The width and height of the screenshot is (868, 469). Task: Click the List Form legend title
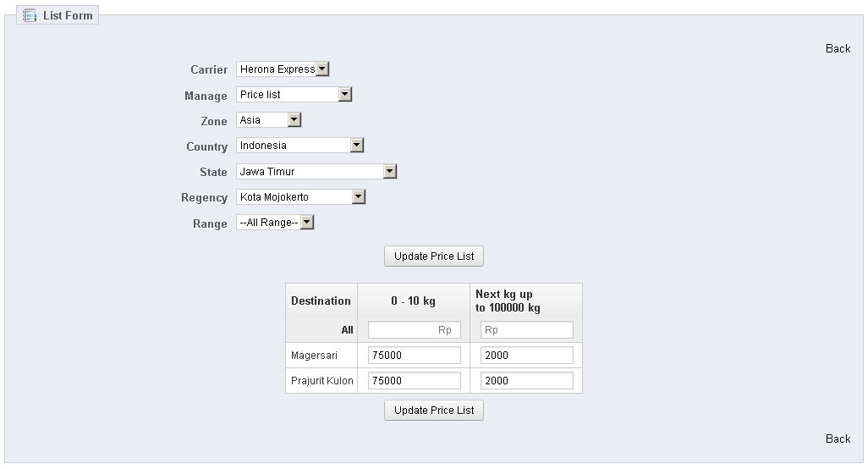coord(68,15)
